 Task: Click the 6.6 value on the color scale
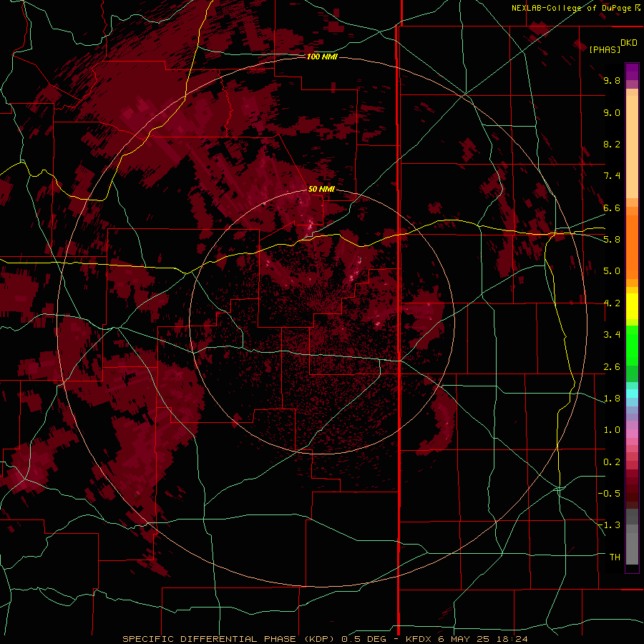tap(612, 208)
